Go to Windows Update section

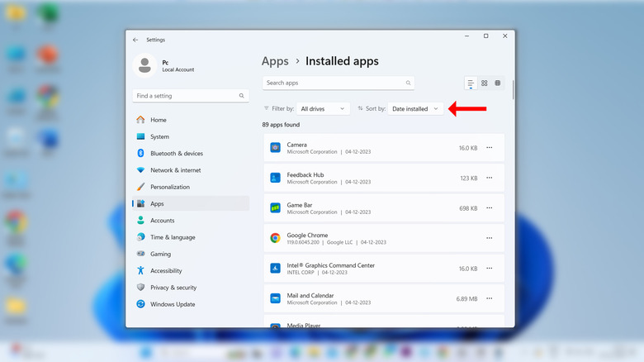pos(173,304)
